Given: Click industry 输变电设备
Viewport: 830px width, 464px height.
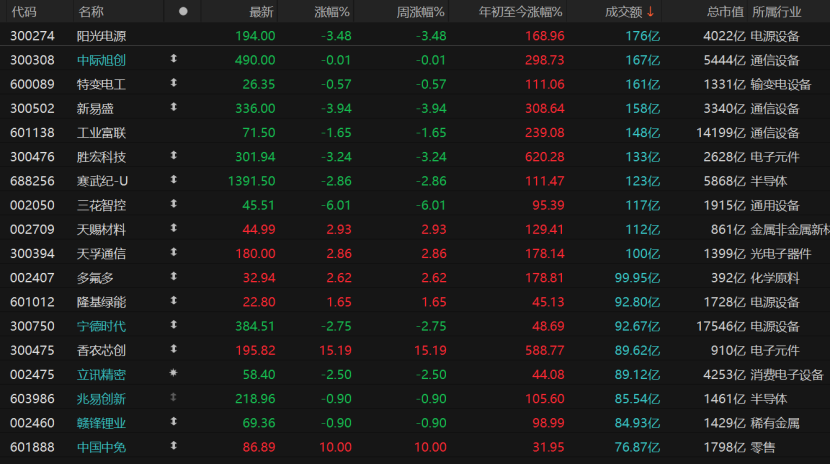Looking at the screenshot, I should point(781,85).
